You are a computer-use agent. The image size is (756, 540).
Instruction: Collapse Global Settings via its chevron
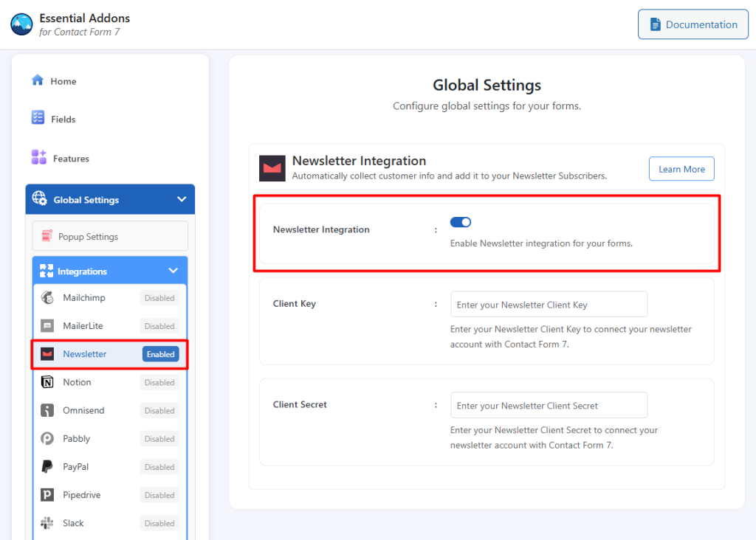(x=182, y=199)
